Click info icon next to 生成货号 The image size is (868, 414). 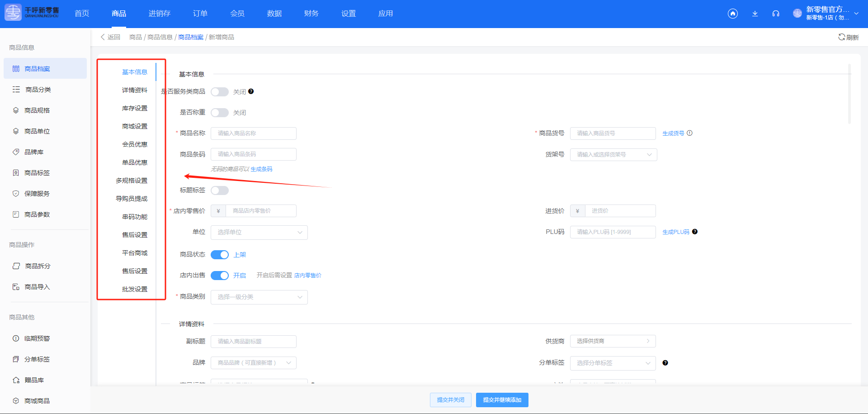[689, 133]
